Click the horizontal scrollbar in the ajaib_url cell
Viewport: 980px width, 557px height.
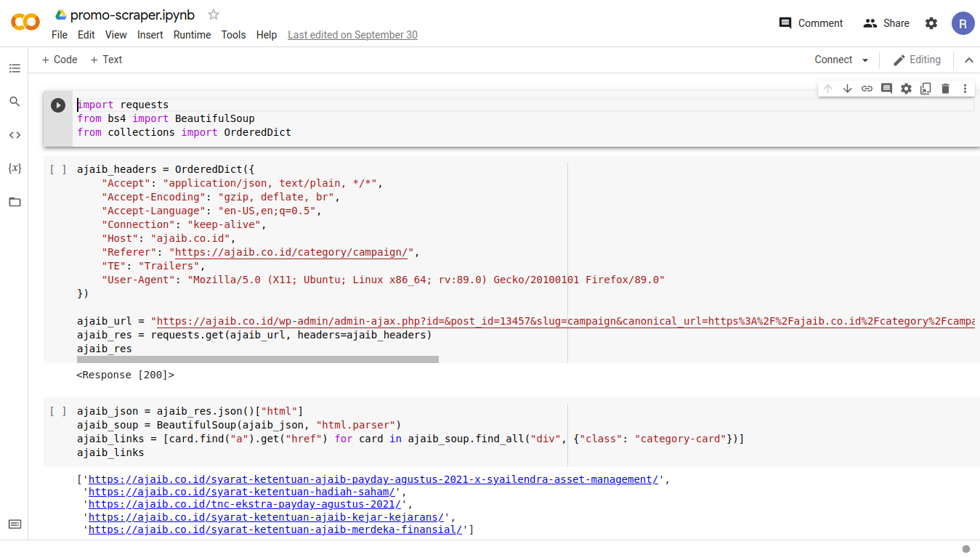coord(258,359)
